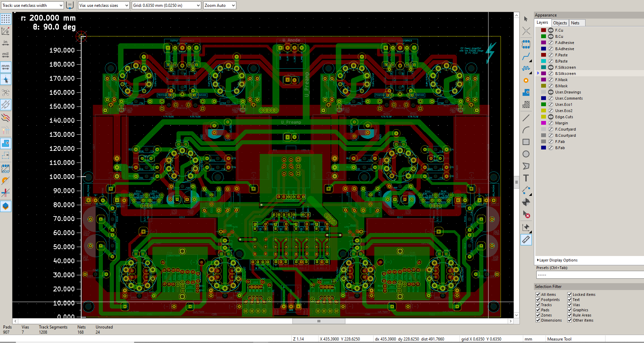This screenshot has height=345, width=644.
Task: Select the Tune track length tool
Action: click(x=526, y=68)
